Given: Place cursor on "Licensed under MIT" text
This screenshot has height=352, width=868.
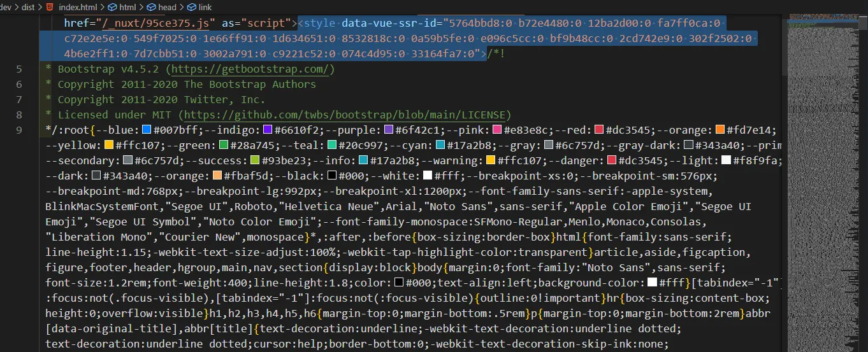Looking at the screenshot, I should (x=115, y=115).
